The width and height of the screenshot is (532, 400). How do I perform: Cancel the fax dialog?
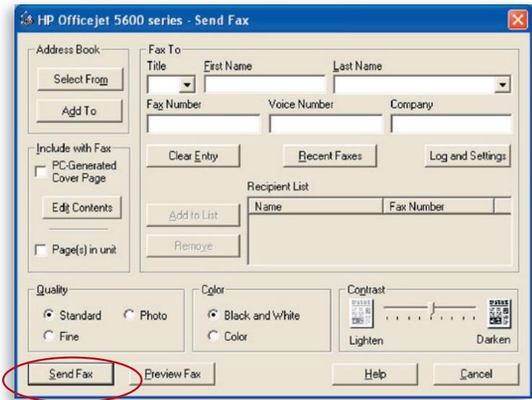point(476,374)
